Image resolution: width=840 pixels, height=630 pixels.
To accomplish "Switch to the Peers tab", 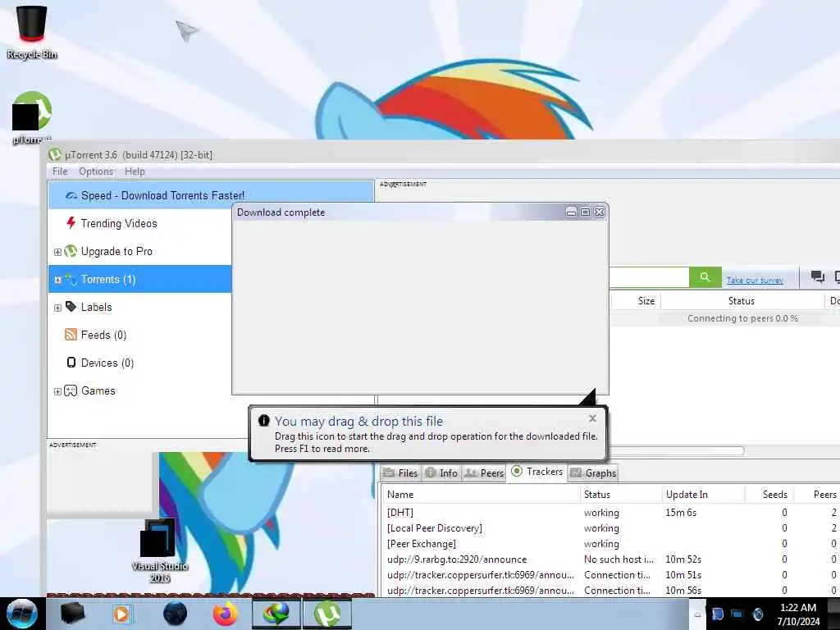I will click(x=484, y=473).
